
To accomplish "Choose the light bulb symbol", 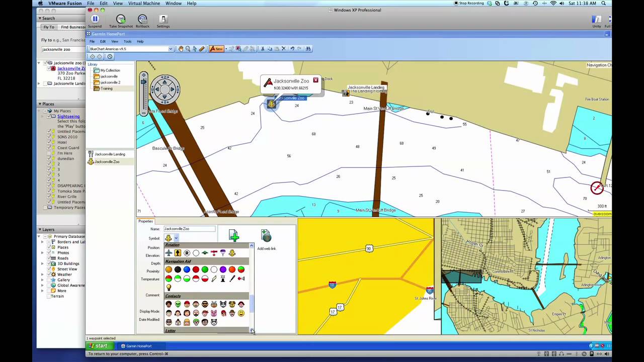I will click(x=169, y=288).
